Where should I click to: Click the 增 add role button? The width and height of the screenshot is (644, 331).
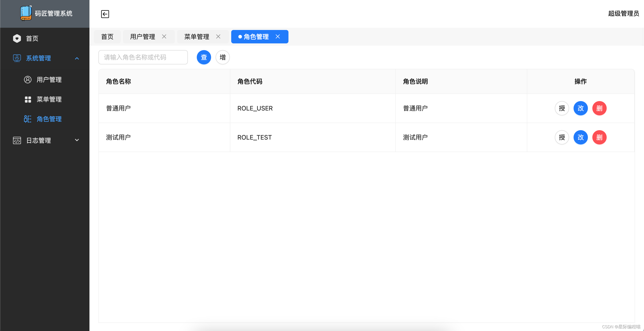pos(222,57)
